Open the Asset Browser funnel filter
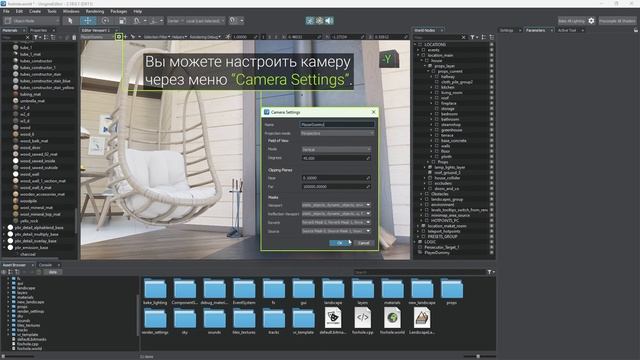 (x=491, y=272)
